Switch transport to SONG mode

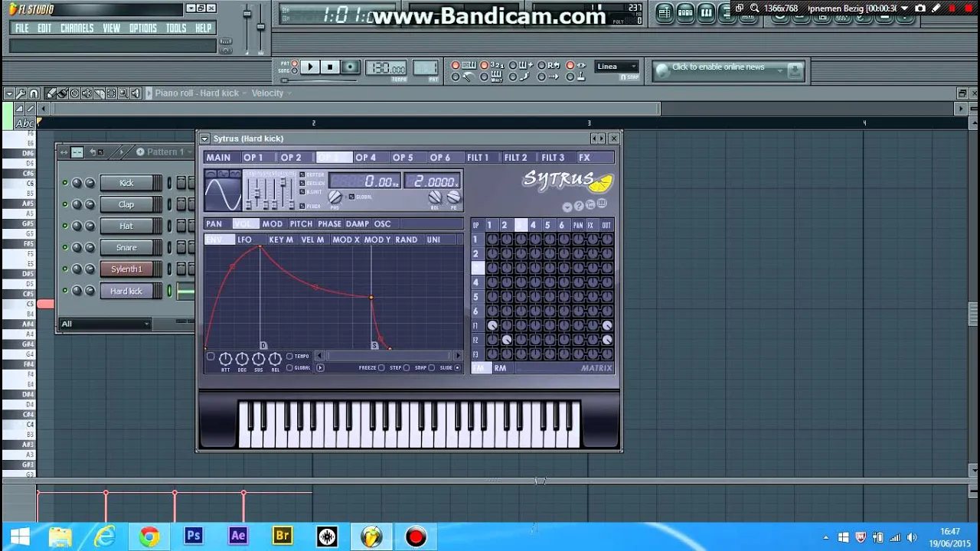295,70
